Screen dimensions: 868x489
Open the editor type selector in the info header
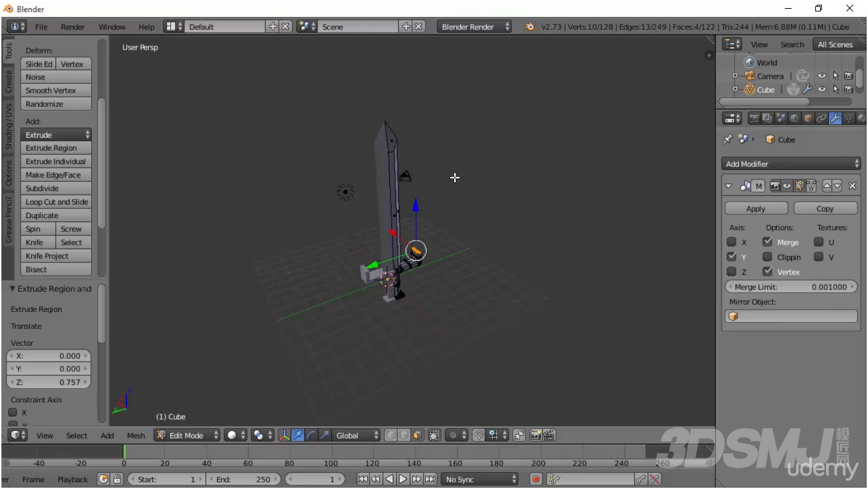[x=18, y=26]
